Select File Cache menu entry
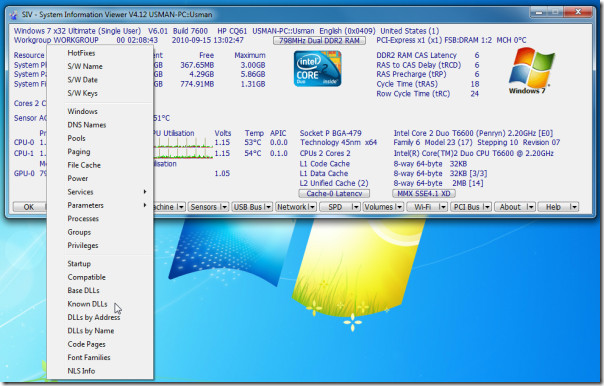The height and width of the screenshot is (386, 604). [x=100, y=165]
